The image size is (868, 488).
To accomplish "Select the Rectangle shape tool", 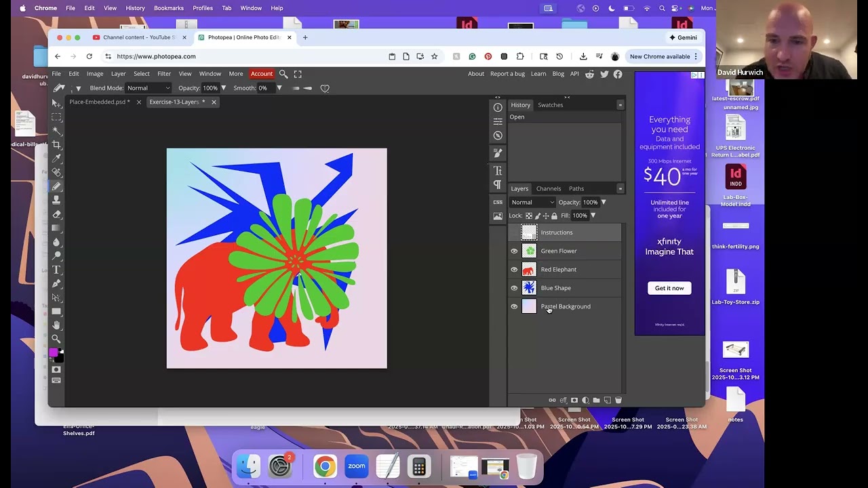I will (x=56, y=311).
